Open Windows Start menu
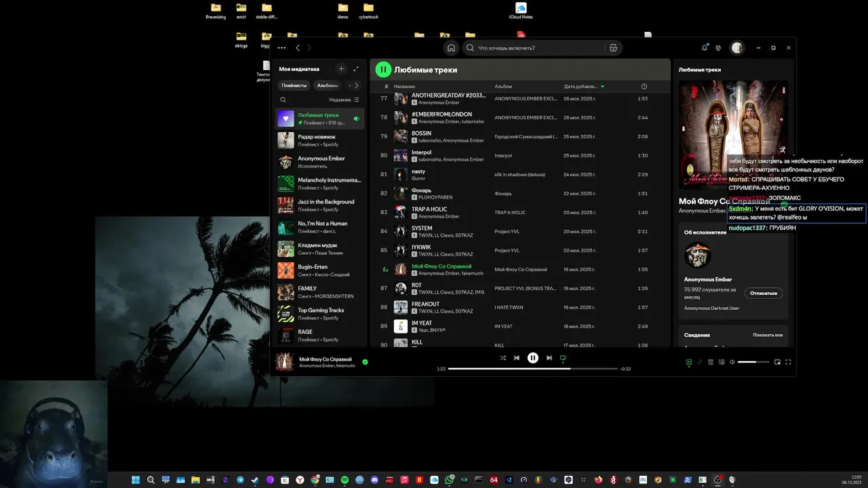This screenshot has width=868, height=488. tap(136, 480)
